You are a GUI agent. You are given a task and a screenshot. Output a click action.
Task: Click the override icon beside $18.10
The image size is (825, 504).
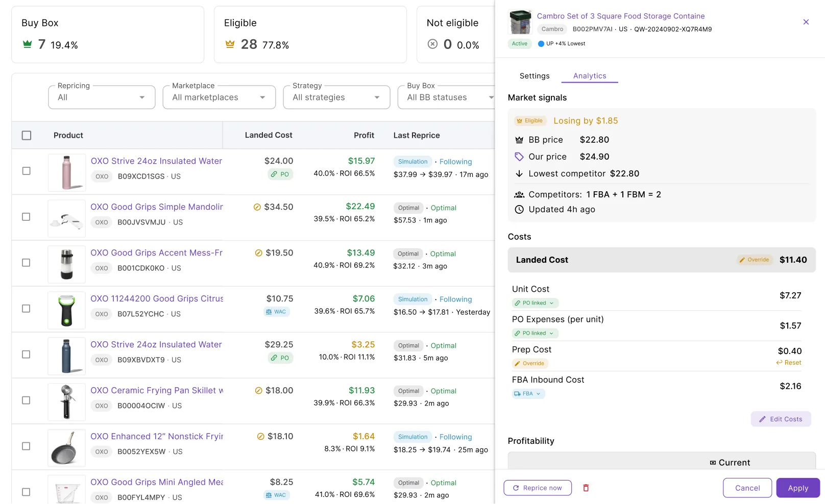[261, 437]
